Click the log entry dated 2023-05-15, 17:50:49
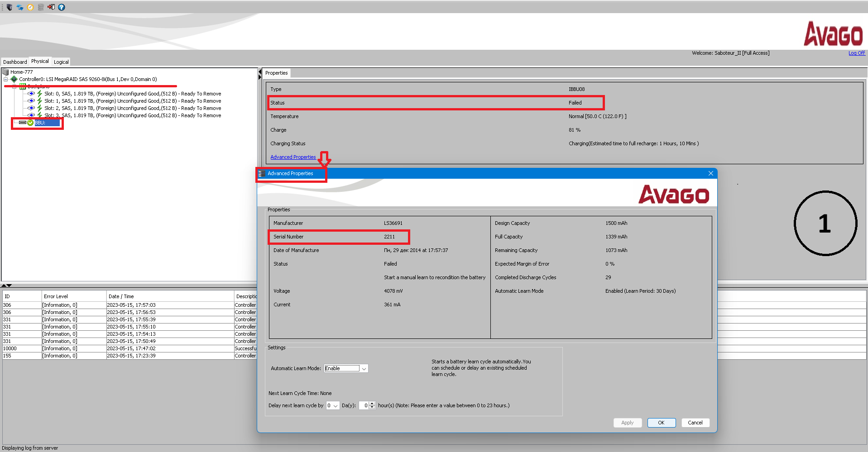868x452 pixels. pos(129,341)
